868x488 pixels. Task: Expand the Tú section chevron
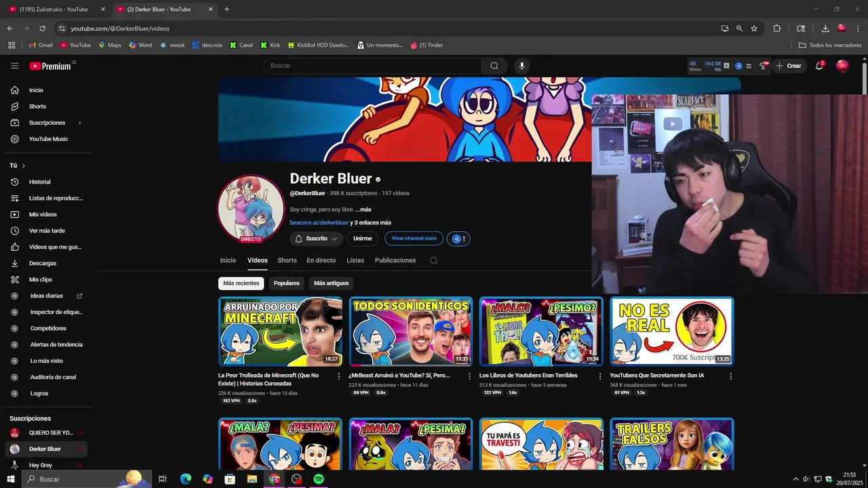click(23, 165)
